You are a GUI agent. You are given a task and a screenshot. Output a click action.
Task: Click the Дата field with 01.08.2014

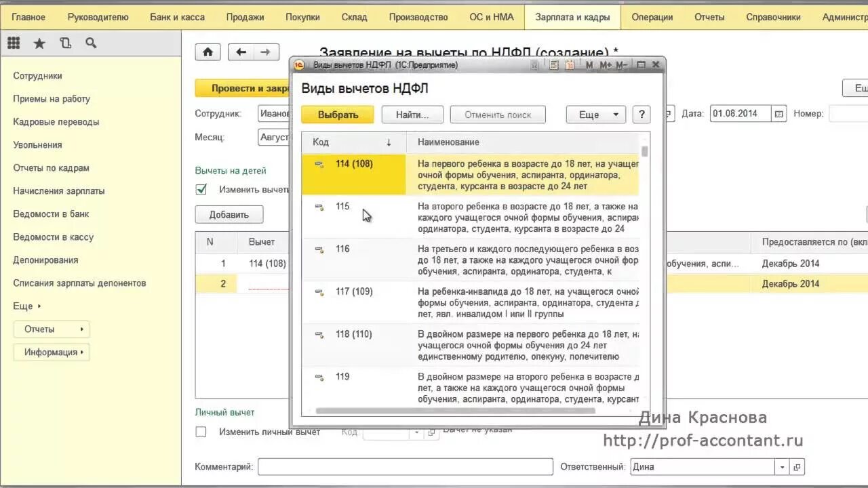coord(741,114)
